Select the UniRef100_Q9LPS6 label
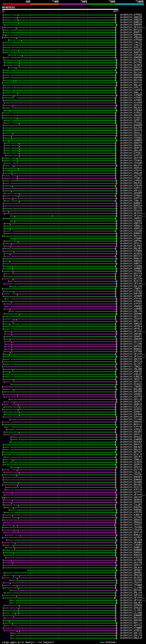 (x=131, y=359)
